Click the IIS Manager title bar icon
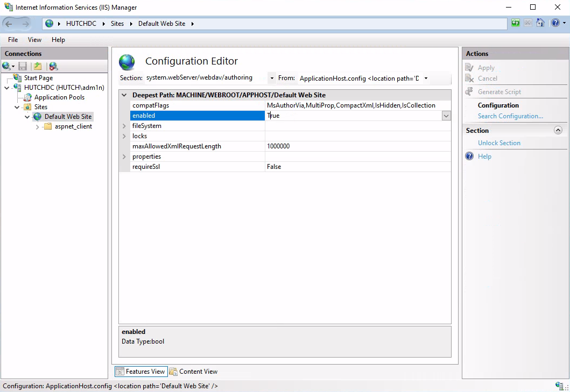 (9, 7)
